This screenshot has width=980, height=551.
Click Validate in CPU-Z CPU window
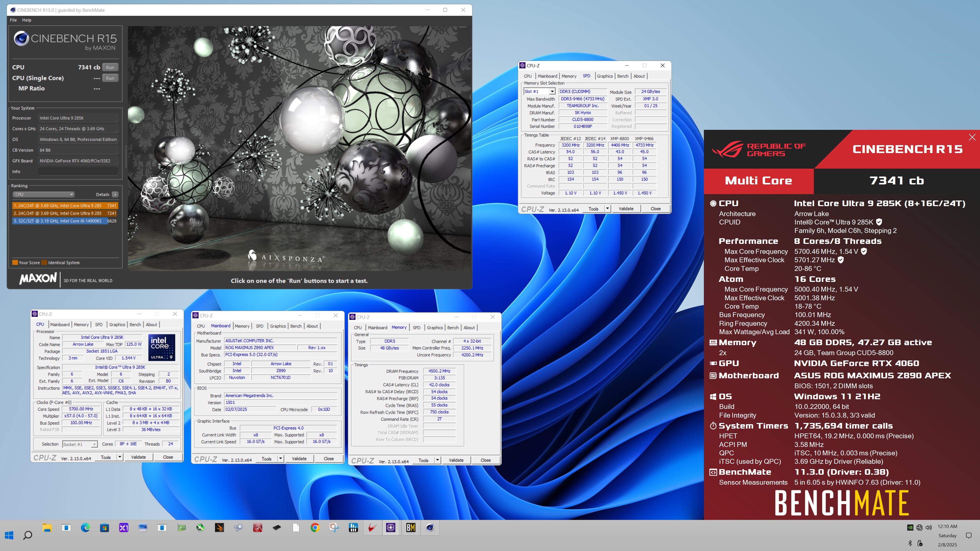(x=139, y=457)
